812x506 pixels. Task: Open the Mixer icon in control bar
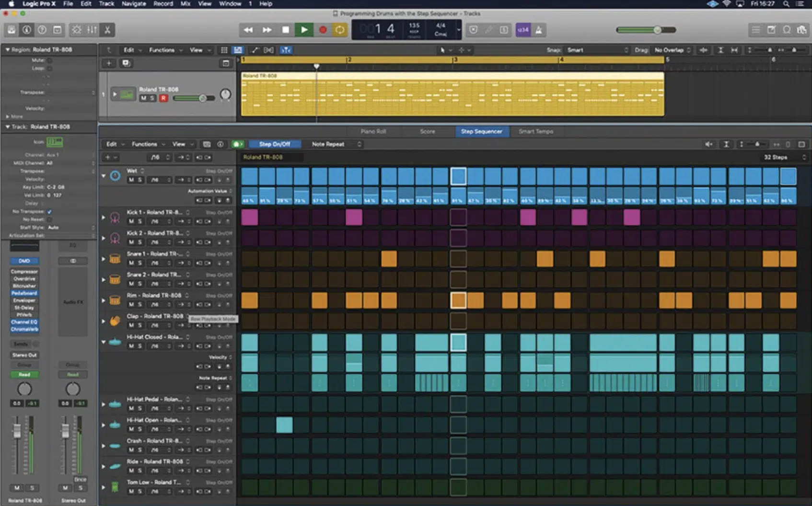click(92, 30)
